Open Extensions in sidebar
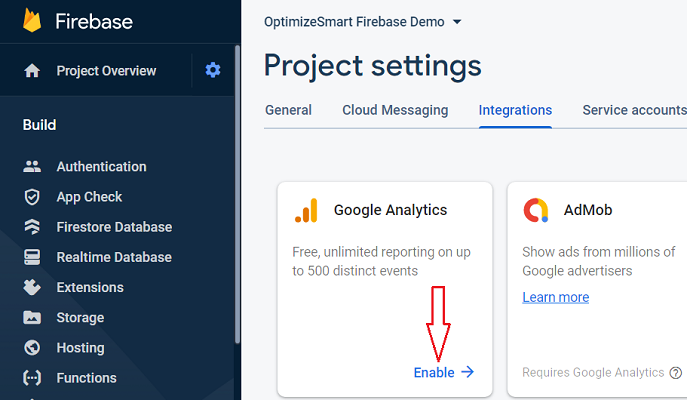 90,287
